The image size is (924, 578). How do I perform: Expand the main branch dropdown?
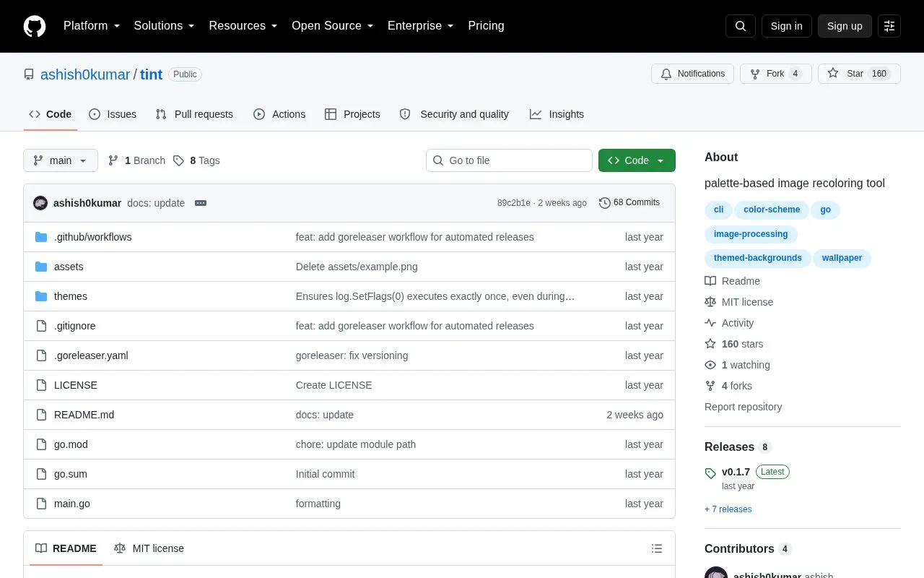pyautogui.click(x=61, y=160)
